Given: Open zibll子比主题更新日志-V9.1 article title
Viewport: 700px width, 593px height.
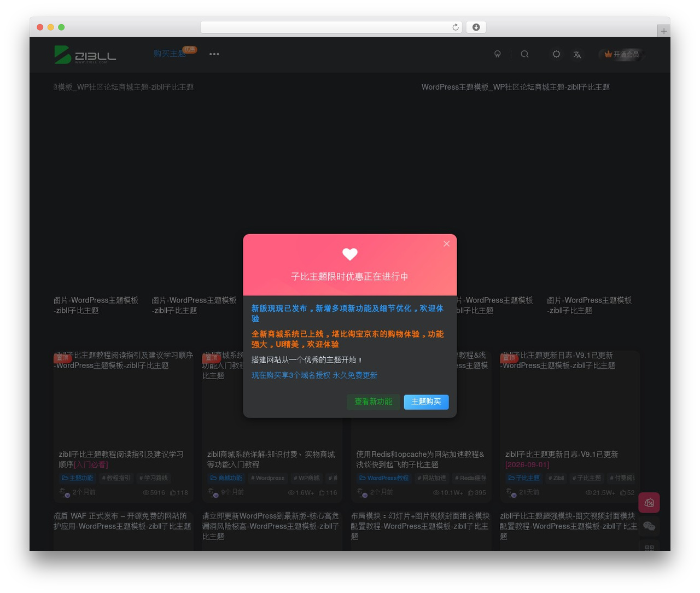Looking at the screenshot, I should (x=562, y=460).
